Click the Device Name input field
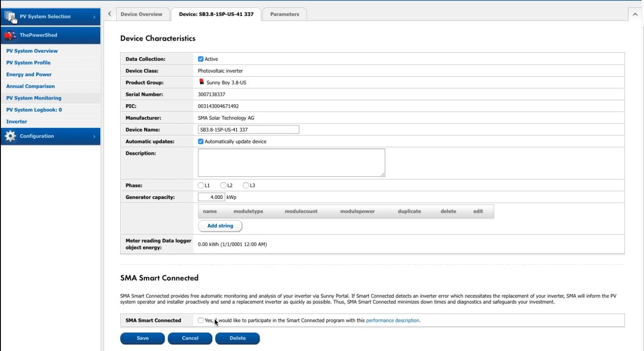The width and height of the screenshot is (644, 351). (x=249, y=130)
